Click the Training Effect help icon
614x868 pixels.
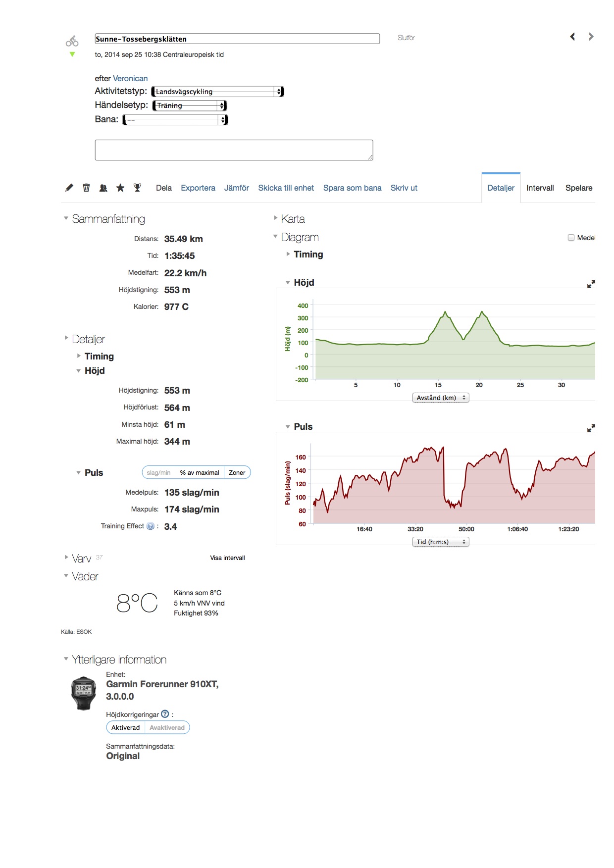point(151,526)
